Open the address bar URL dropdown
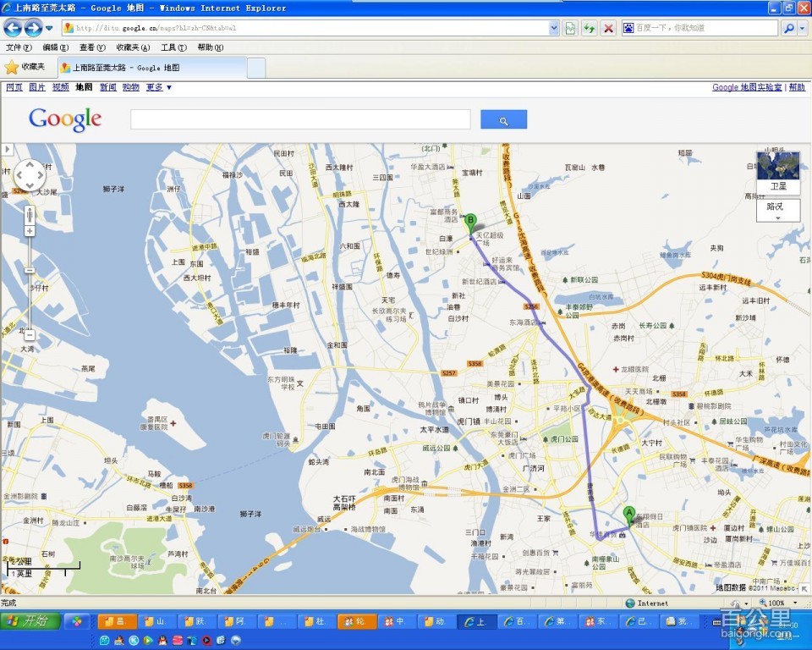 (554, 28)
